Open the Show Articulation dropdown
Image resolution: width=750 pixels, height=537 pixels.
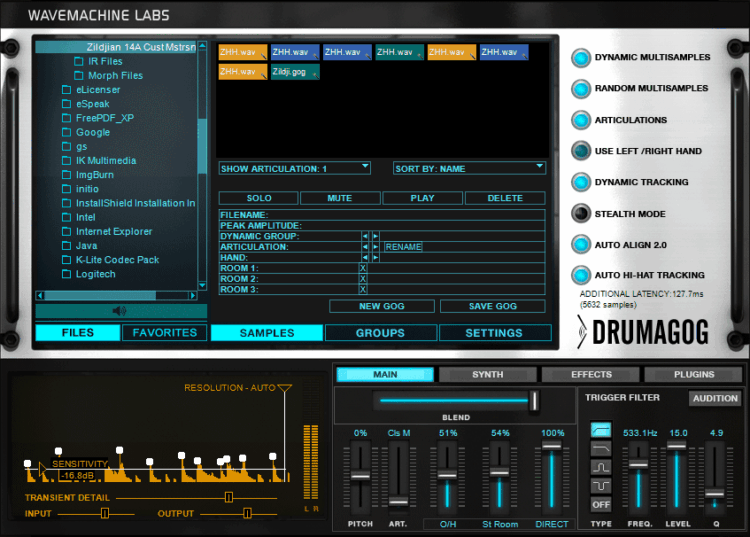click(x=295, y=168)
